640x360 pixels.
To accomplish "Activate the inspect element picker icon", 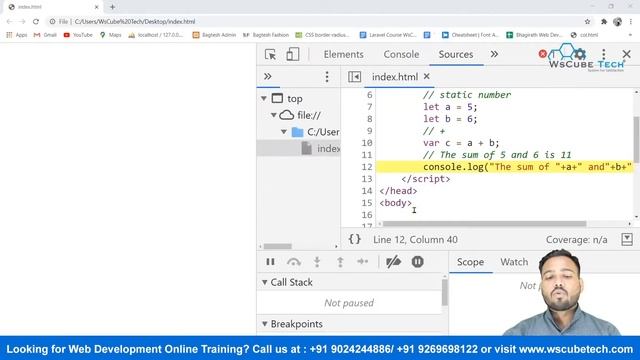I will tap(270, 54).
